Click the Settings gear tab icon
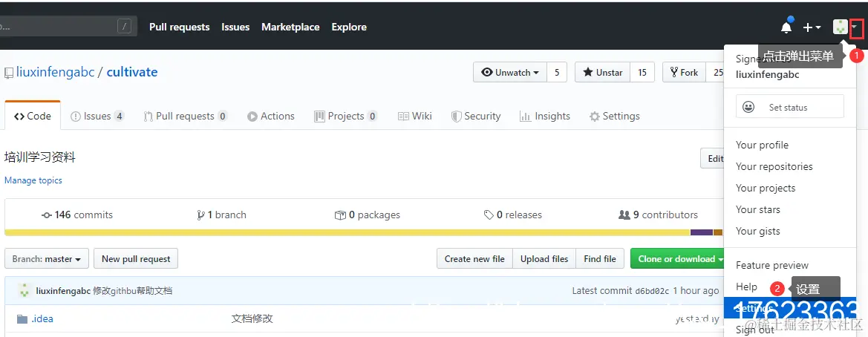The image size is (868, 337). click(x=594, y=117)
